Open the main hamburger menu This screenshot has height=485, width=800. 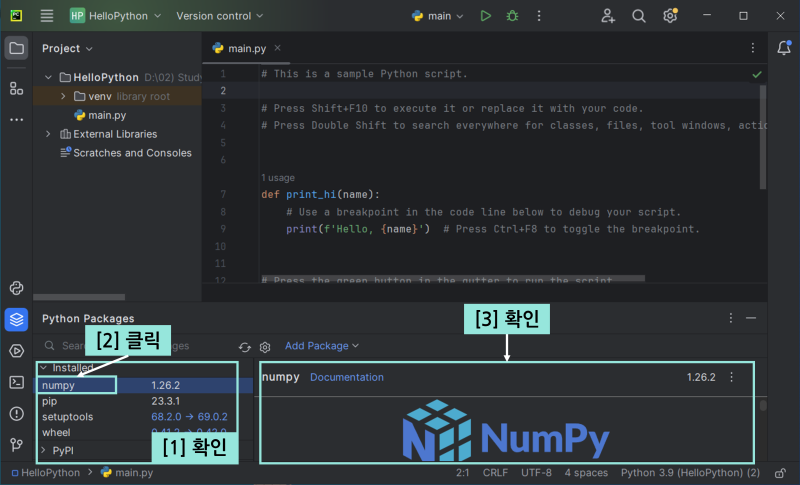(47, 16)
